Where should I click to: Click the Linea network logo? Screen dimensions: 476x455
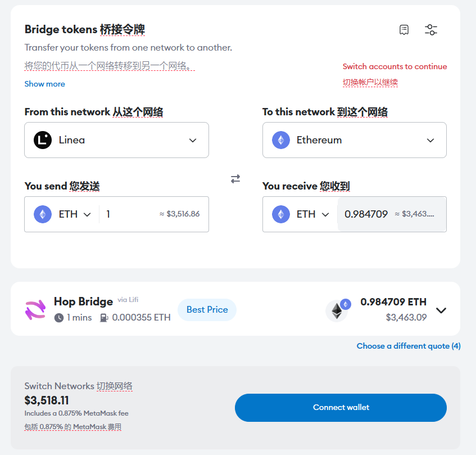pyautogui.click(x=43, y=140)
